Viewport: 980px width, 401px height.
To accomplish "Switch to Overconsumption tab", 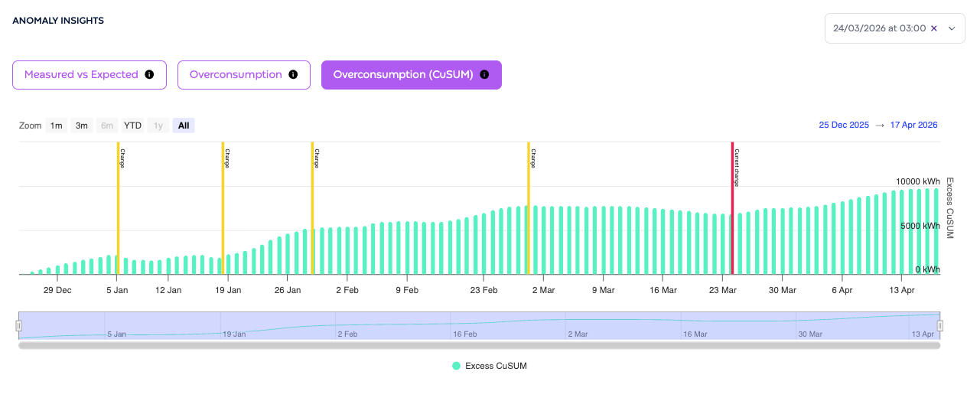I will [244, 75].
